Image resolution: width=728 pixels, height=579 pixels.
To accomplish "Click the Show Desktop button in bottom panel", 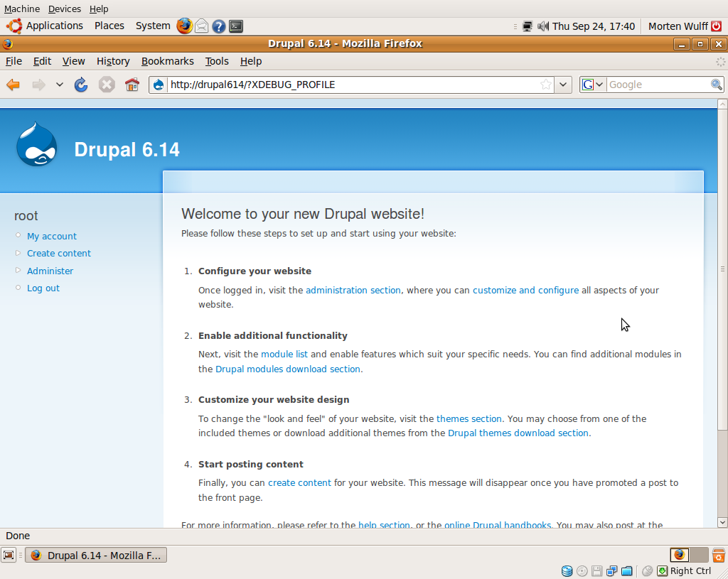I will pyautogui.click(x=9, y=555).
